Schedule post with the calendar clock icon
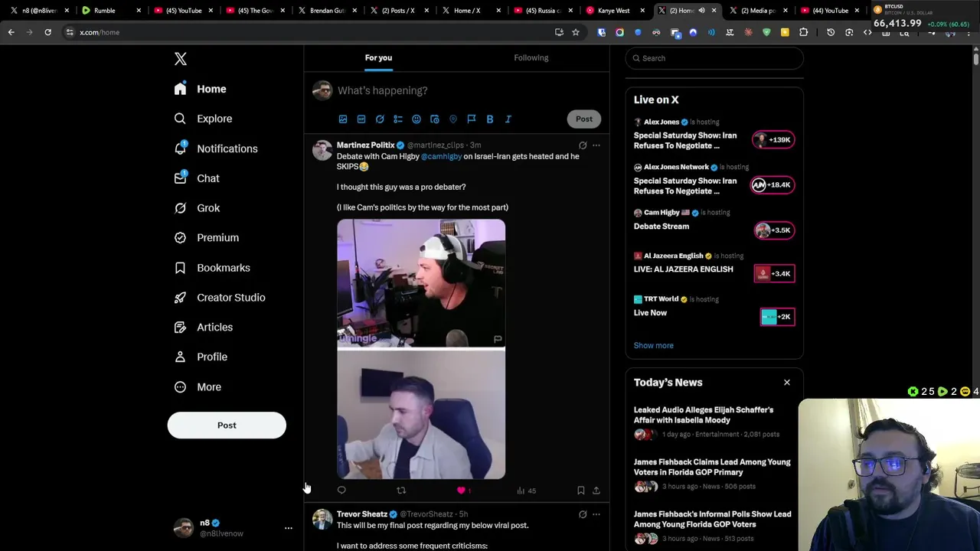The height and width of the screenshot is (551, 980). pyautogui.click(x=435, y=119)
